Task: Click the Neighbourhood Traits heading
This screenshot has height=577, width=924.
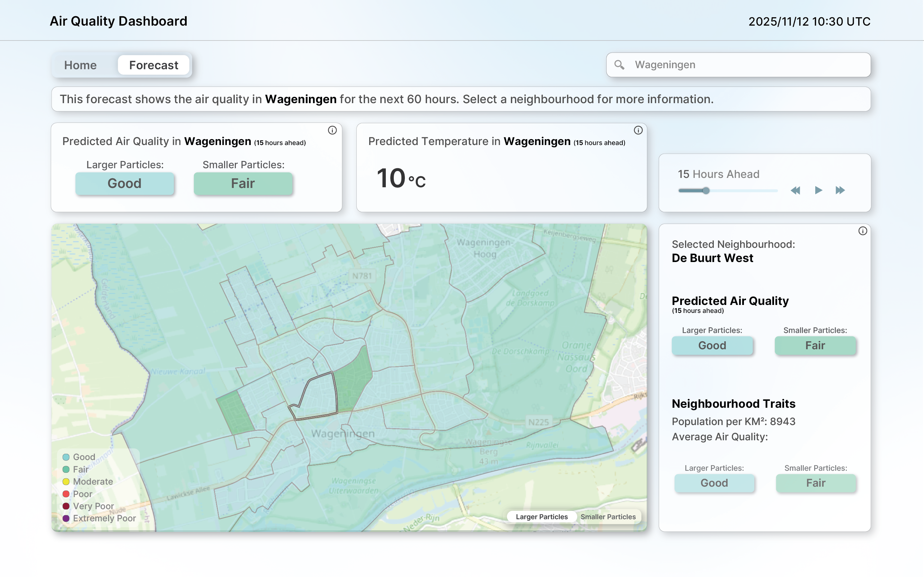Action: pos(734,404)
